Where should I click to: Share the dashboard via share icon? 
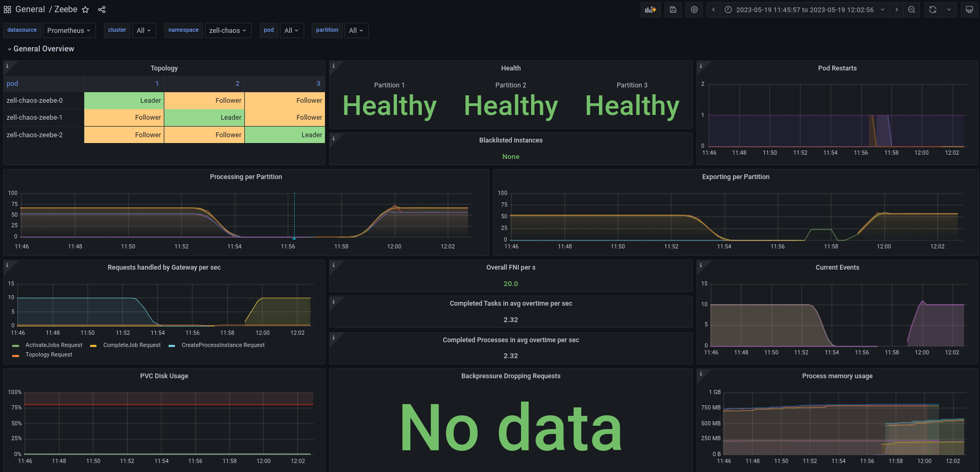tap(102, 10)
